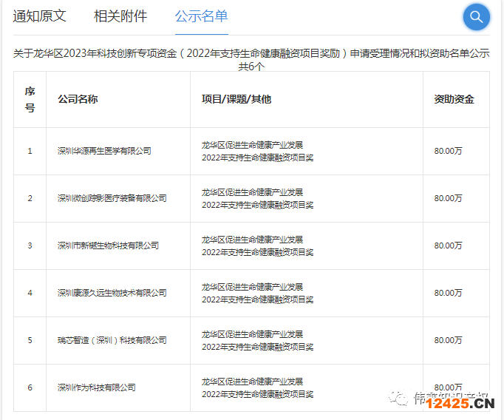Select company 深圳微创踪影医疗装备有限公司
This screenshot has height=420, width=504.
click(x=112, y=198)
